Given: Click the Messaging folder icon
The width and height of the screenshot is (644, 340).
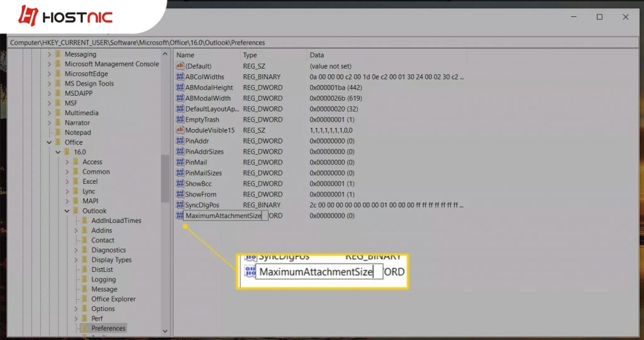Looking at the screenshot, I should (58, 54).
